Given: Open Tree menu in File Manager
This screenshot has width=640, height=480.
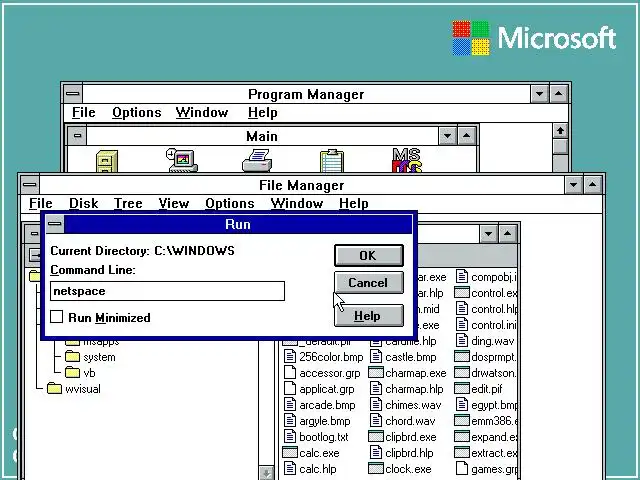Looking at the screenshot, I should 128,203.
